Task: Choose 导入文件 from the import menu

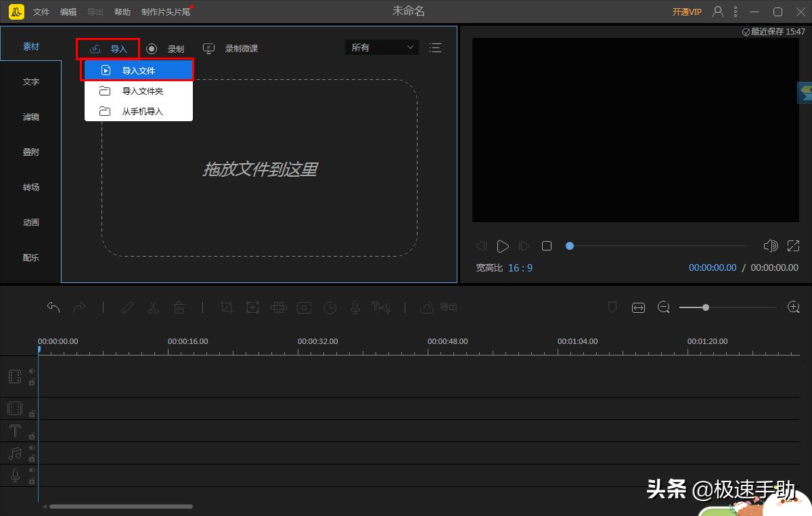Action: pyautogui.click(x=138, y=70)
